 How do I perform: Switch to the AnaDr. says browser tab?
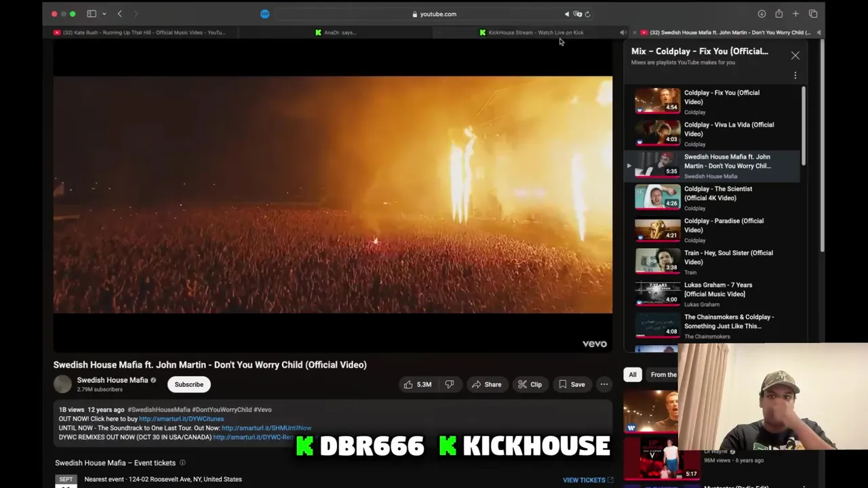[x=336, y=32]
